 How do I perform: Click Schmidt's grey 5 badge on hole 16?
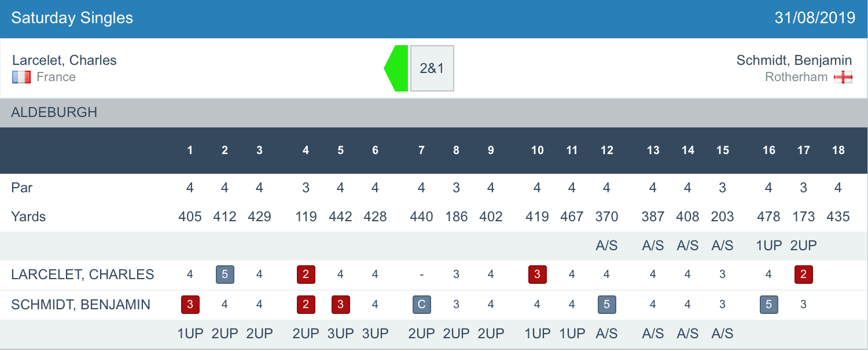pyautogui.click(x=768, y=305)
